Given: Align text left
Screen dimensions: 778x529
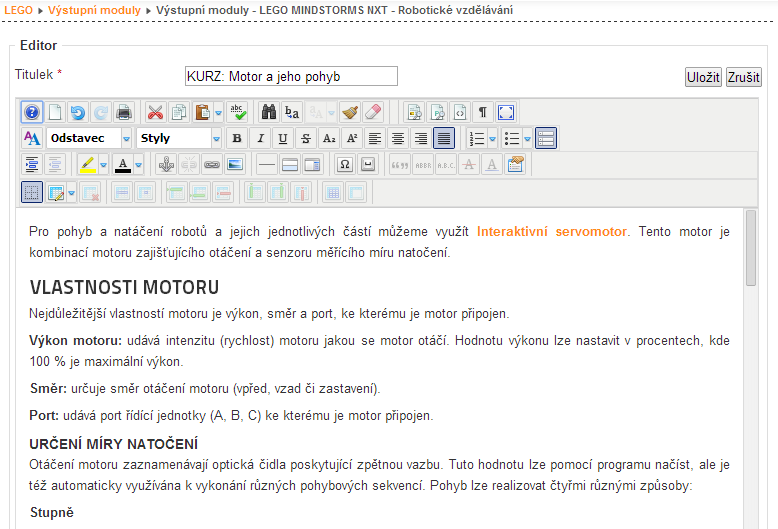Looking at the screenshot, I should pos(375,138).
